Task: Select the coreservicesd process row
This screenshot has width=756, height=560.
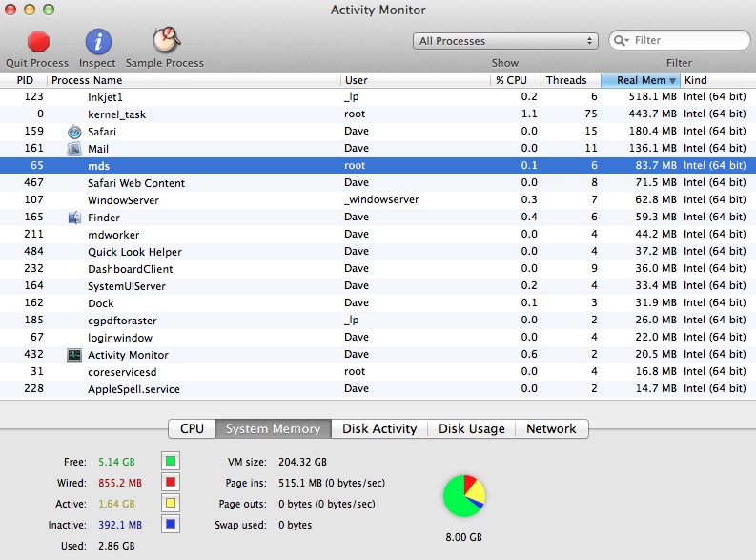Action: 378,372
